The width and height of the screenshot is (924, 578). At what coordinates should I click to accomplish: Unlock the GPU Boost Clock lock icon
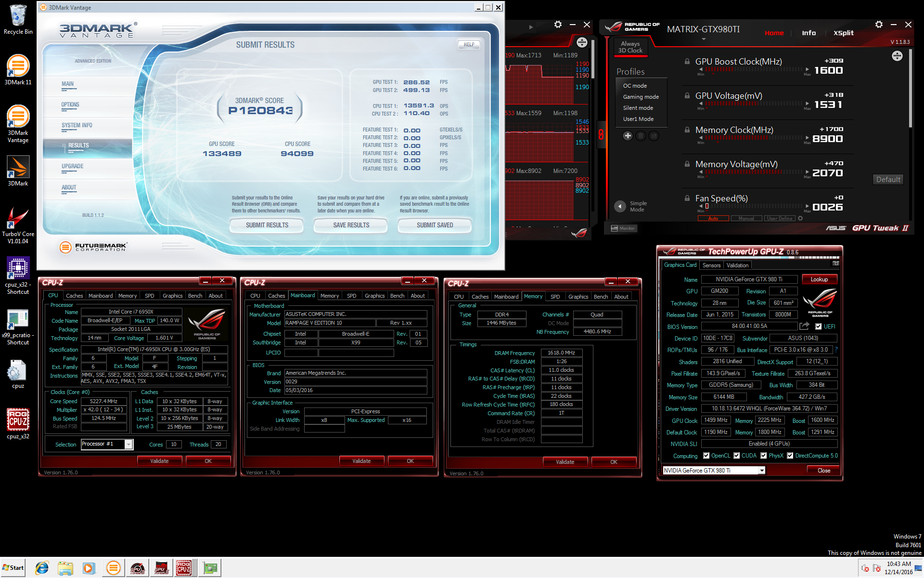[x=687, y=61]
